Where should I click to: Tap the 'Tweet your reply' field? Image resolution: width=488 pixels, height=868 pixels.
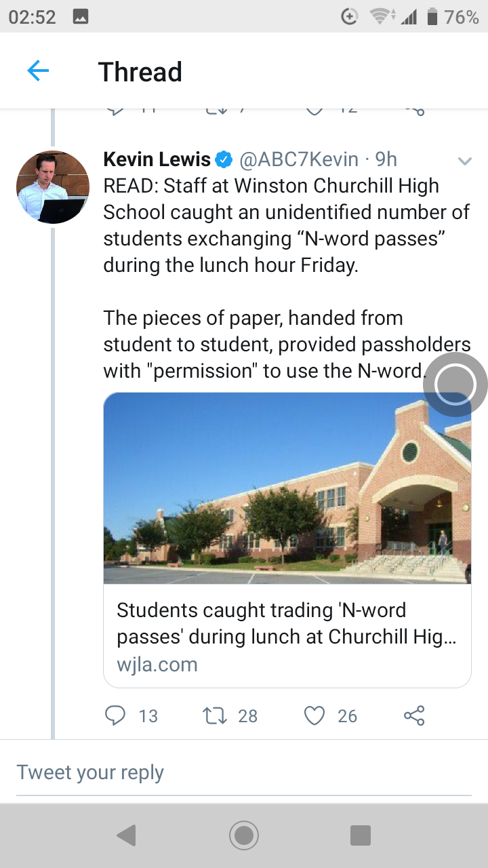[x=244, y=772]
